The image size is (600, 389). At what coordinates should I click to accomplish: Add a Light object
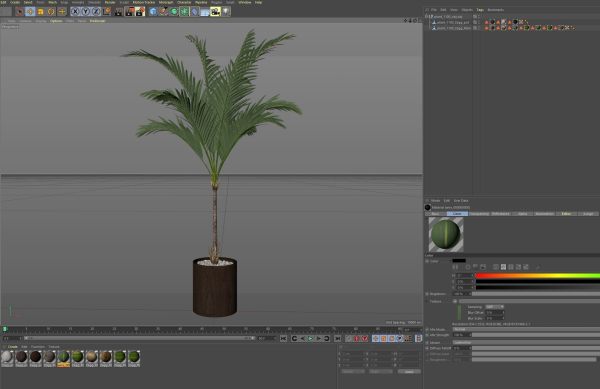[226, 12]
